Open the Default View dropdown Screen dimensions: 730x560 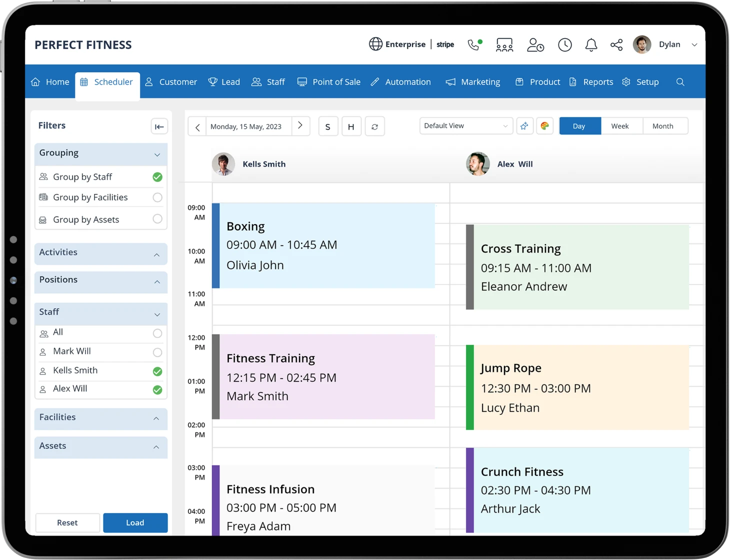tap(465, 126)
